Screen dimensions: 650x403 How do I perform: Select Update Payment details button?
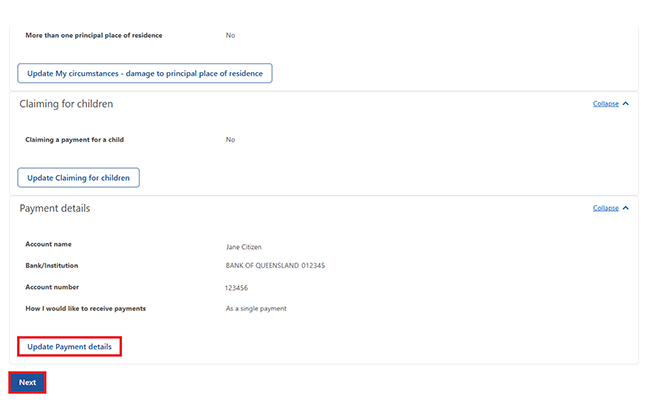coord(69,347)
